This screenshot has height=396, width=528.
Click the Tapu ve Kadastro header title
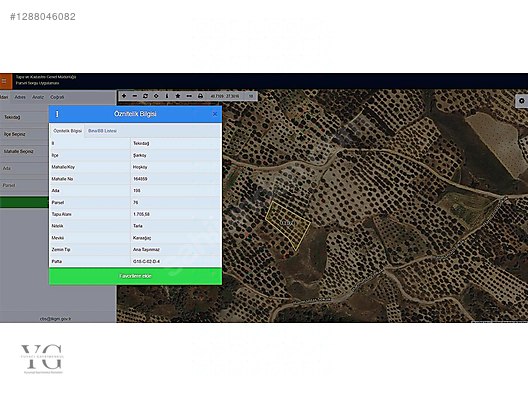point(46,77)
